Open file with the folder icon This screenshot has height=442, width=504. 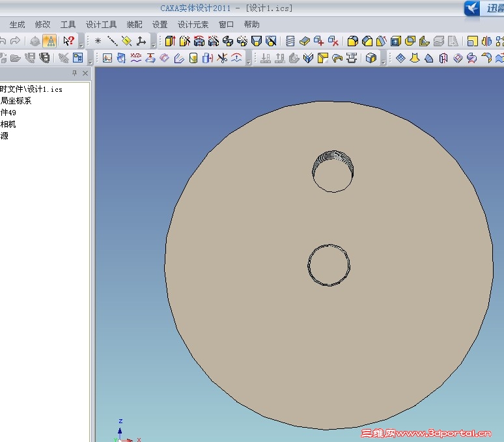tap(15, 58)
